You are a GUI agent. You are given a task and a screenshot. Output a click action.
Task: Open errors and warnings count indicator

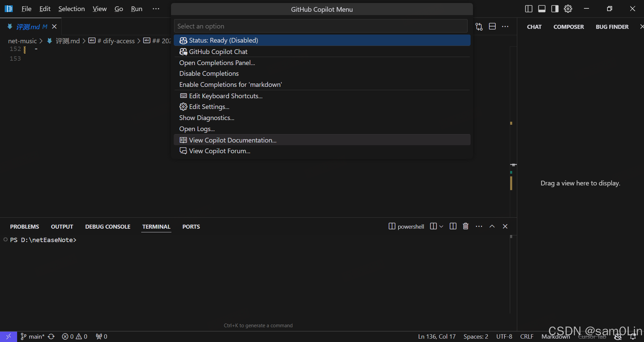[74, 336]
